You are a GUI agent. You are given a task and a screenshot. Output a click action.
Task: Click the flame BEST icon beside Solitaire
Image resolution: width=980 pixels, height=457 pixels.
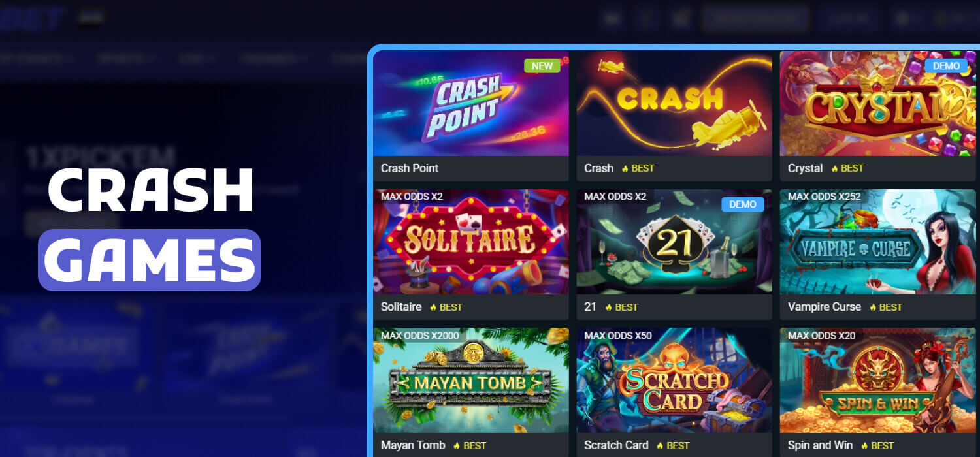click(x=434, y=307)
